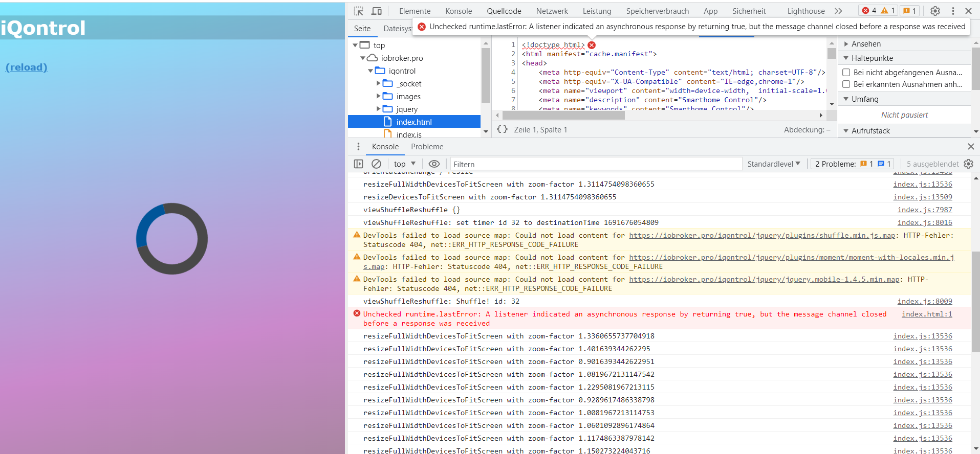Image resolution: width=980 pixels, height=454 pixels.
Task: Open the Leistung tab
Action: [597, 11]
